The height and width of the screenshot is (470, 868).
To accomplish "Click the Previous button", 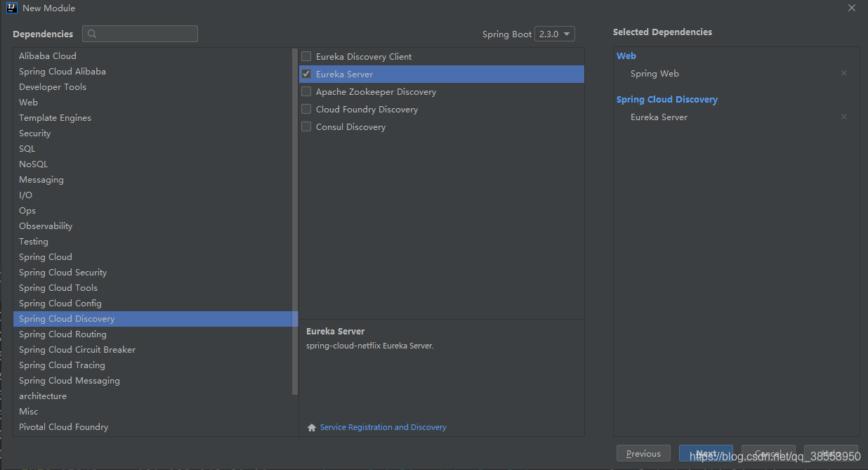I will click(x=643, y=453).
